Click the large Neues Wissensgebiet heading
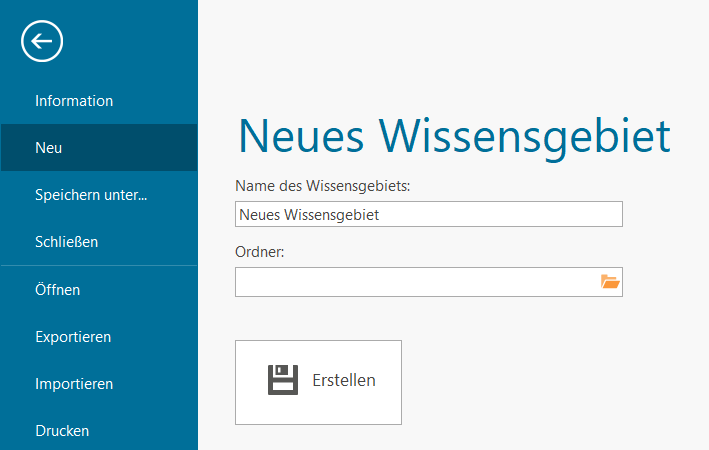The width and height of the screenshot is (709, 450). pos(453,137)
